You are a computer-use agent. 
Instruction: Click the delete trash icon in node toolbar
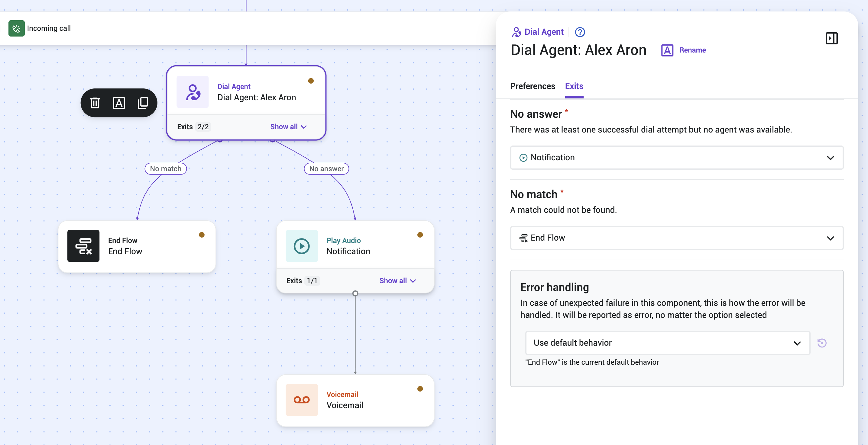click(95, 103)
